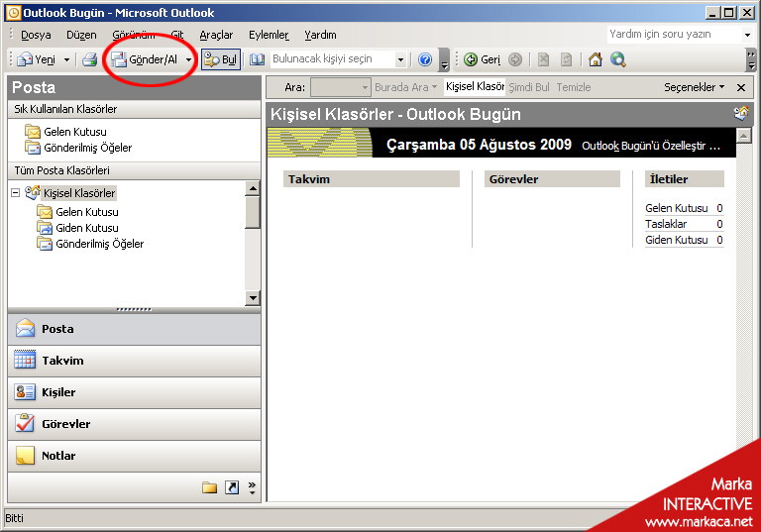Viewport: 761px width, 532px height.
Task: Select the Kişisel Klasörler folder
Action: [x=71, y=193]
